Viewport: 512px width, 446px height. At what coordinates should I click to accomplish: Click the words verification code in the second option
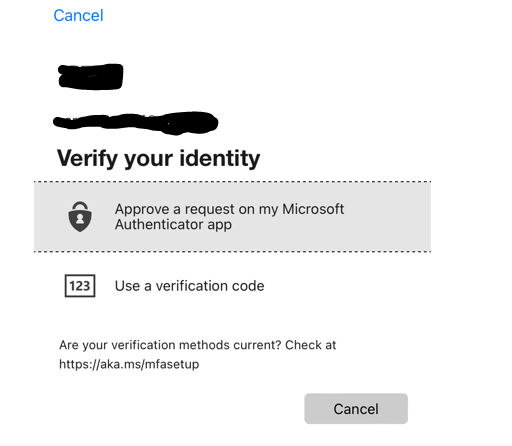click(x=210, y=286)
